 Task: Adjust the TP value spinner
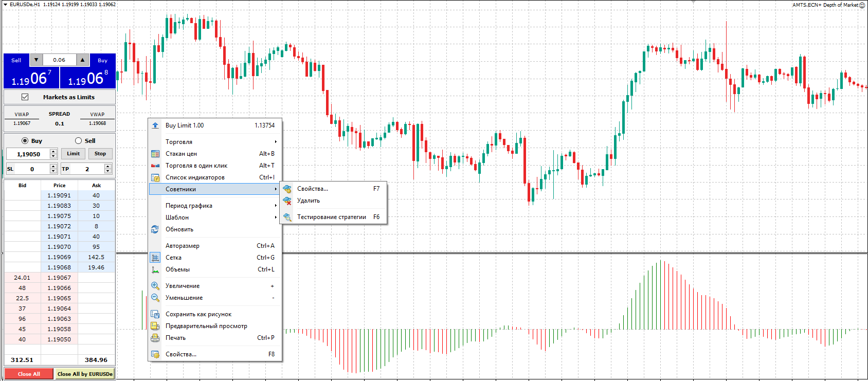point(108,169)
